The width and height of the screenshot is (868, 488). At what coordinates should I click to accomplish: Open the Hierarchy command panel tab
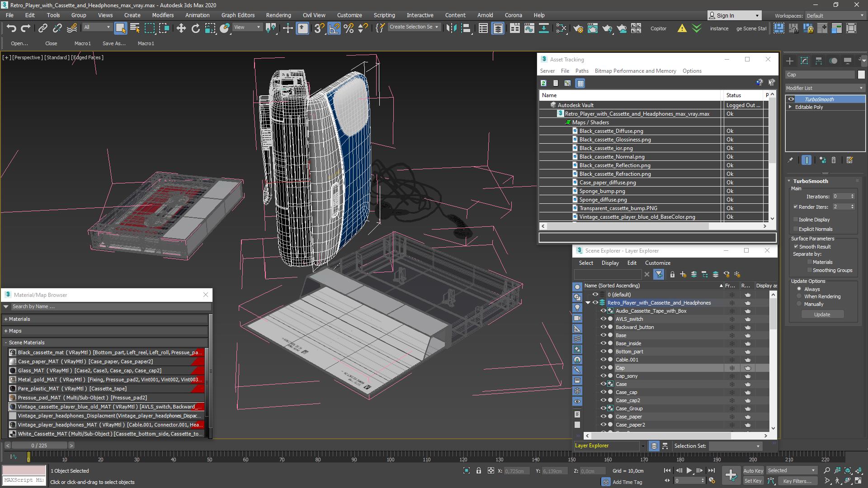(818, 61)
